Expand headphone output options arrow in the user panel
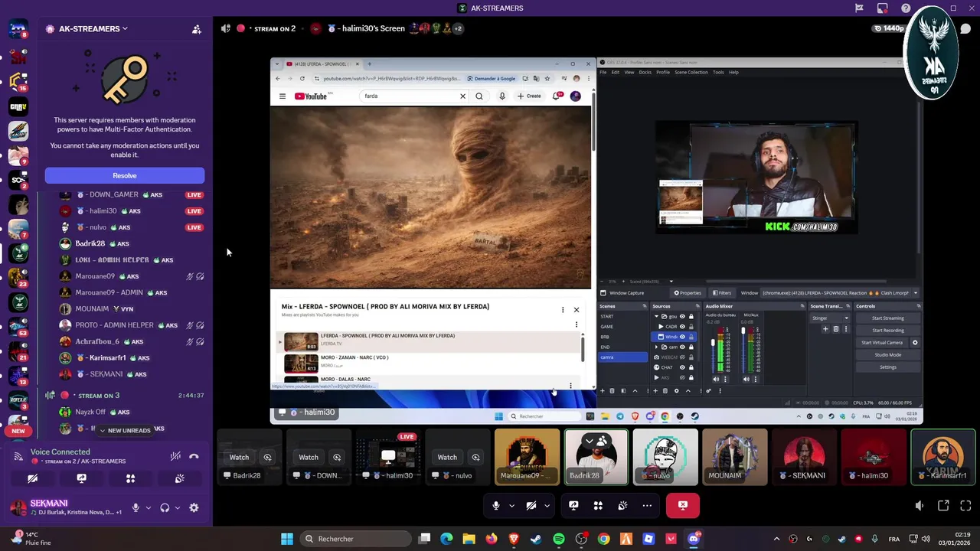 pyautogui.click(x=177, y=507)
